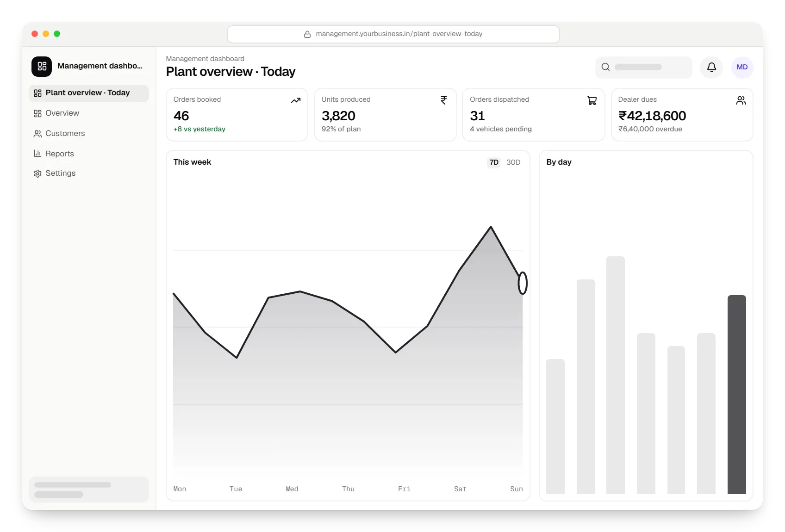This screenshot has height=532, width=785.
Task: Click the 3,820 units produced value
Action: click(x=338, y=116)
